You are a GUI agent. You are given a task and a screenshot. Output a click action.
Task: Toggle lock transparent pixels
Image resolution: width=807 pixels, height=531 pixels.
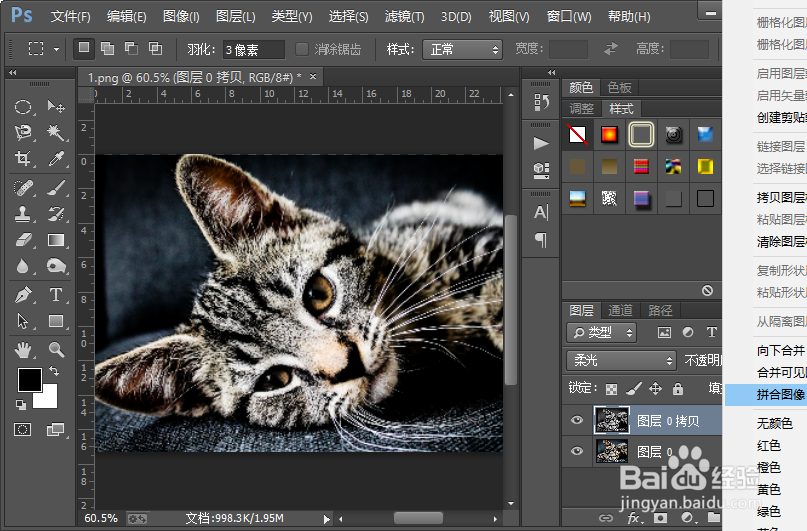pyautogui.click(x=611, y=389)
